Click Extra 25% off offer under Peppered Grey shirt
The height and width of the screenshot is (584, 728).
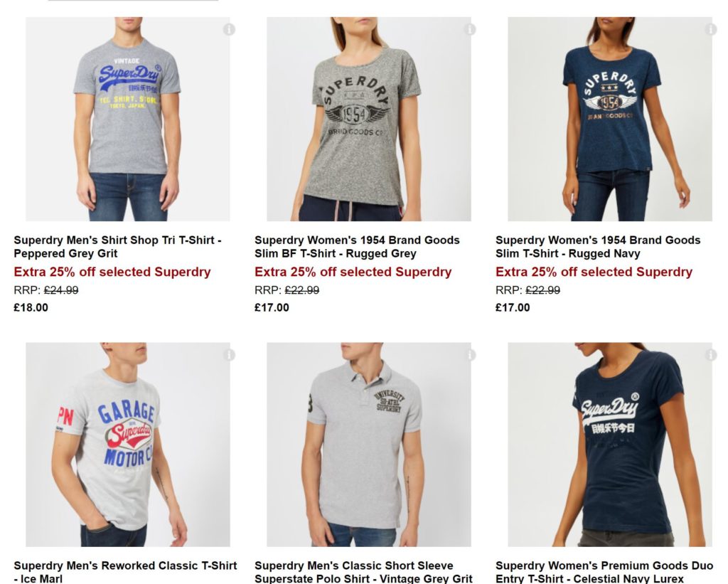pos(112,272)
